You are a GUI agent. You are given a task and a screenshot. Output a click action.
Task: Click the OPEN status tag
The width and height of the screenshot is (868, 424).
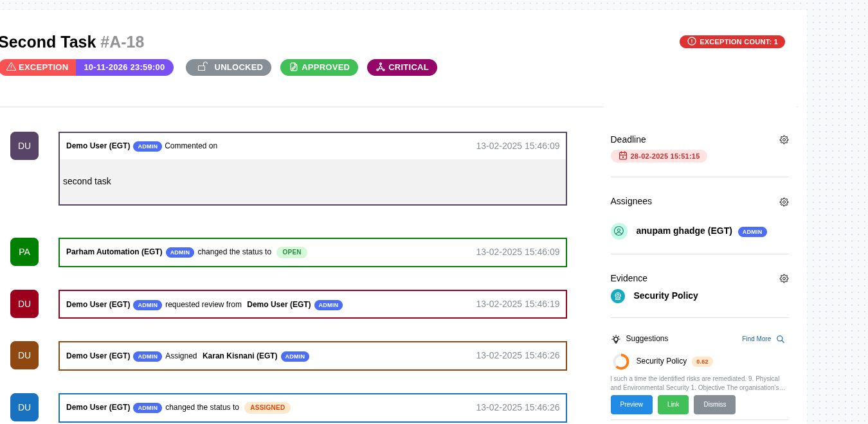coord(292,252)
